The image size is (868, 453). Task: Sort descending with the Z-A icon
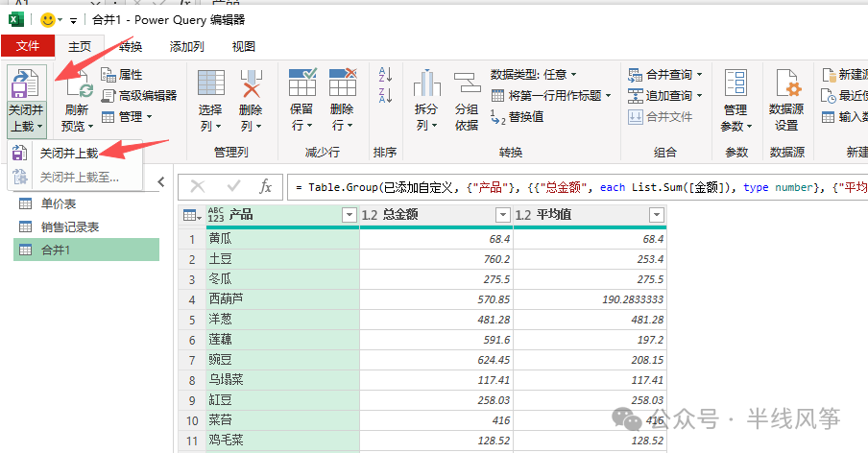tap(385, 95)
